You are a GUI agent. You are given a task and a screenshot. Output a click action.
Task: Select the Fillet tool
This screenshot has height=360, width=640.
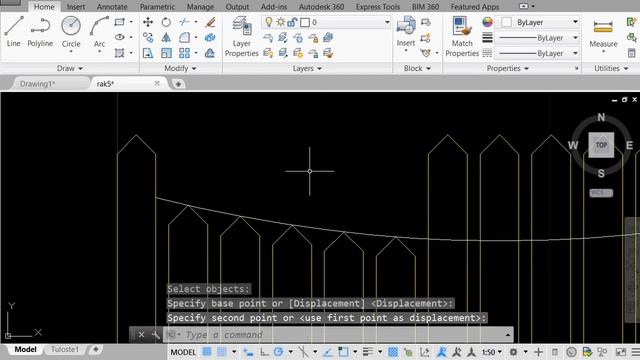184,38
